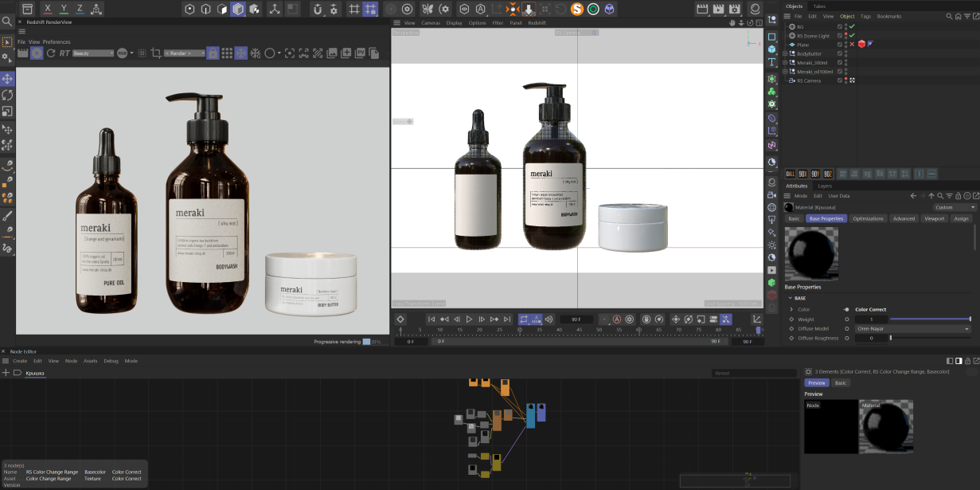
Task: Click the RenderView refresh icon
Action: click(51, 53)
